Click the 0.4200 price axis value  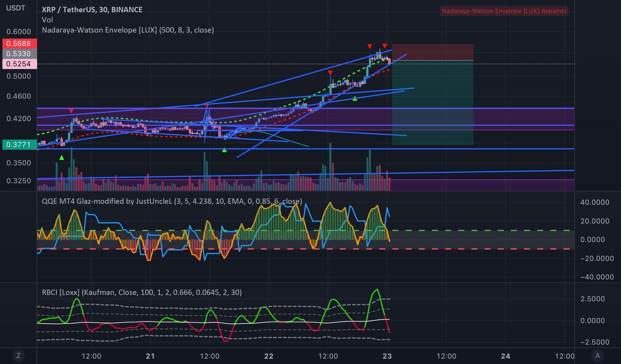[19, 119]
